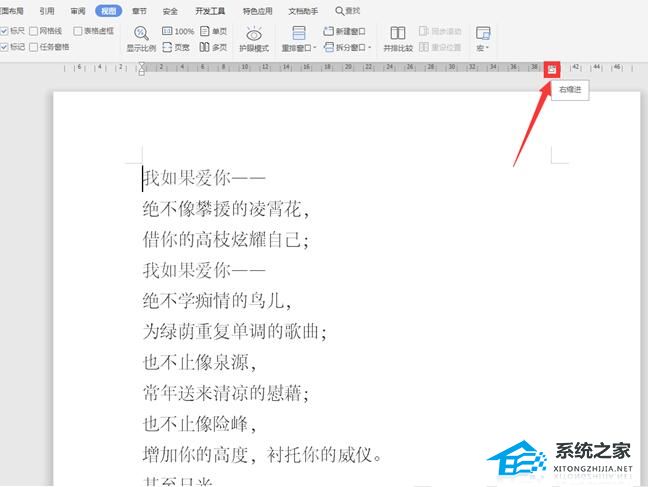648x487 pixels.
Task: Toggle the 标记 markup checkbox
Action: [4, 47]
